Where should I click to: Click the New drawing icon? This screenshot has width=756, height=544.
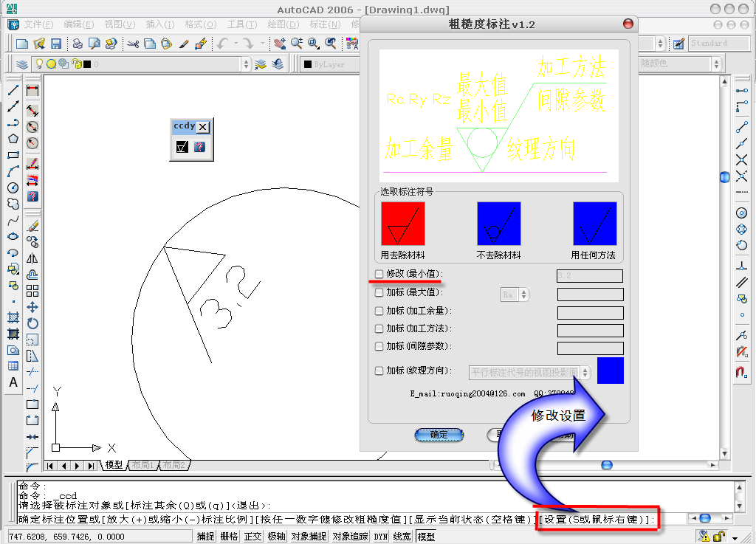coord(21,44)
